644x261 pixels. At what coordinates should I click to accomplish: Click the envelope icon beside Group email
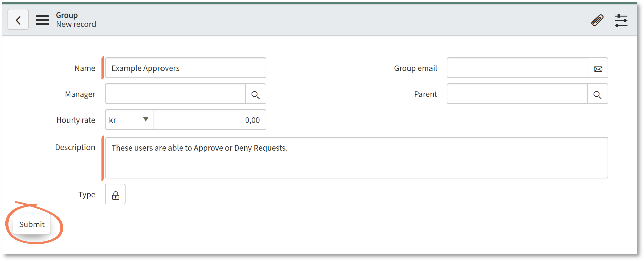click(598, 68)
